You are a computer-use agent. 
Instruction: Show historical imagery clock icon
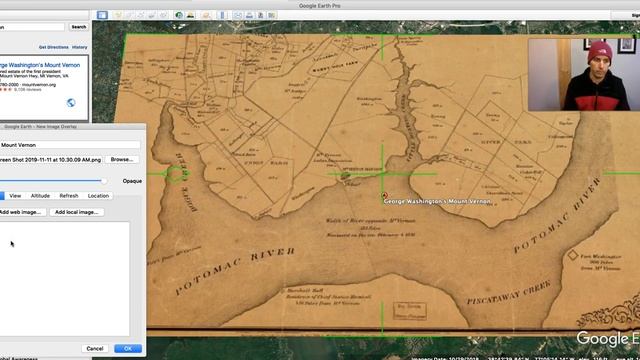point(179,15)
